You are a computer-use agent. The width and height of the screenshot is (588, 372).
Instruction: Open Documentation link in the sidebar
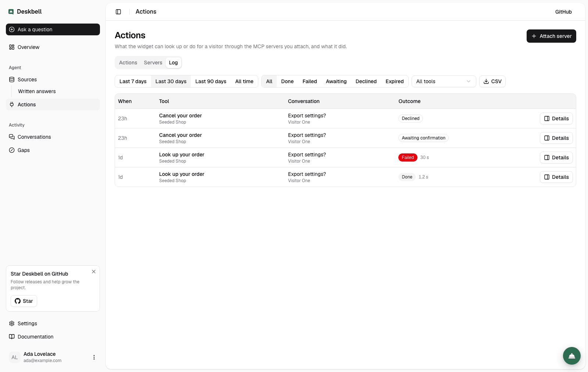point(53,337)
